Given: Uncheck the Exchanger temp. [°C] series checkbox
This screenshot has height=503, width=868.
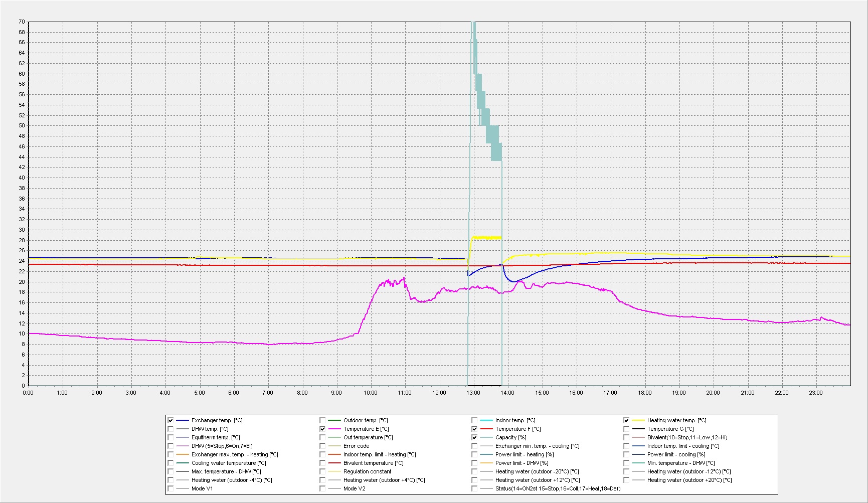Looking at the screenshot, I should [x=170, y=420].
